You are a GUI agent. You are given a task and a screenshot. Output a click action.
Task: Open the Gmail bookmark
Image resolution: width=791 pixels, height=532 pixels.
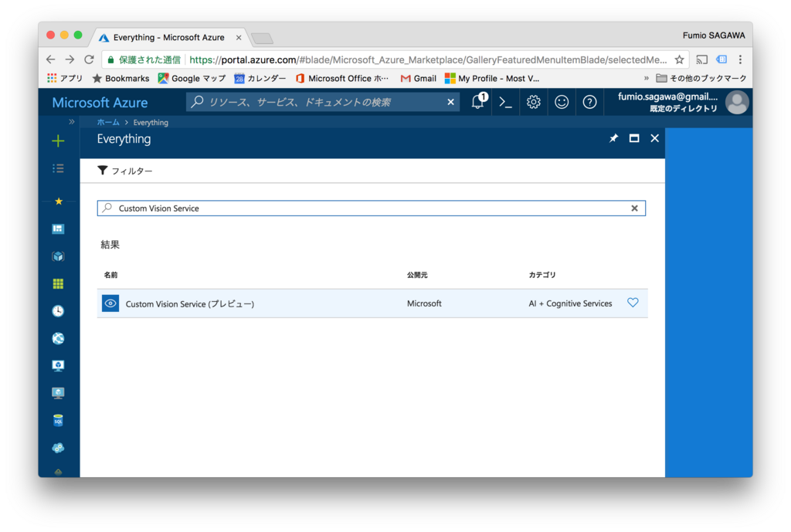coord(418,78)
